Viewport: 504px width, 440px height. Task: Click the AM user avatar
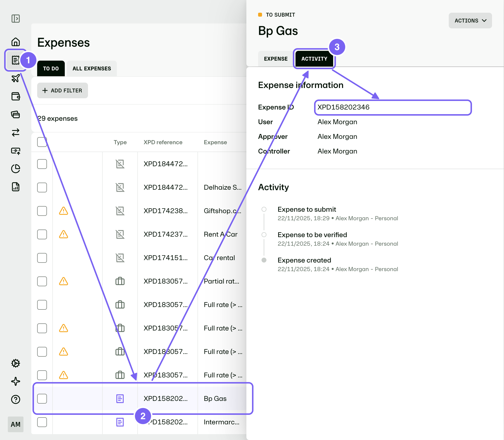(x=15, y=424)
